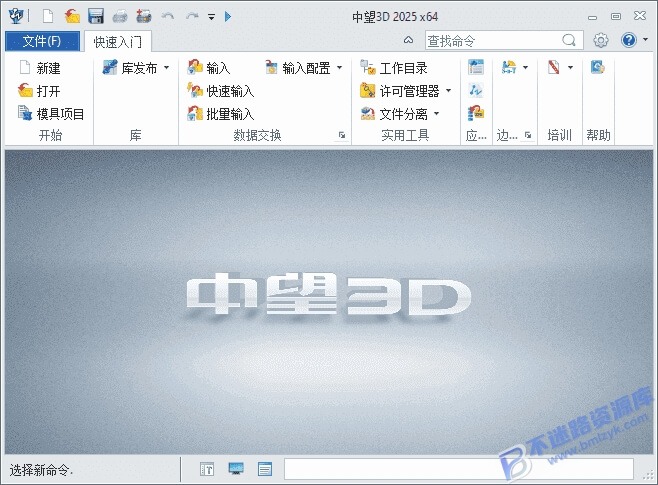Switch to the 快速入门 tab
The width and height of the screenshot is (658, 485).
[118, 42]
